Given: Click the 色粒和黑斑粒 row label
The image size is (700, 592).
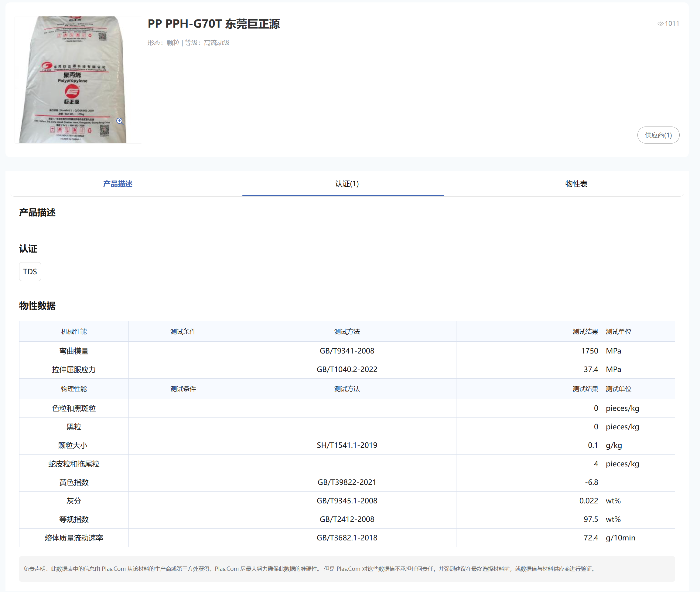Looking at the screenshot, I should point(74,408).
